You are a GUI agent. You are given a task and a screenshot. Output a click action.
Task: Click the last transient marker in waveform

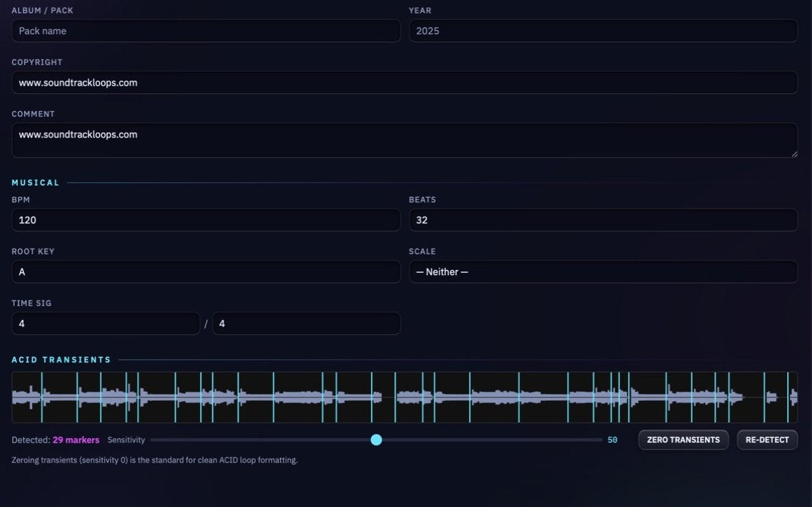pos(787,398)
